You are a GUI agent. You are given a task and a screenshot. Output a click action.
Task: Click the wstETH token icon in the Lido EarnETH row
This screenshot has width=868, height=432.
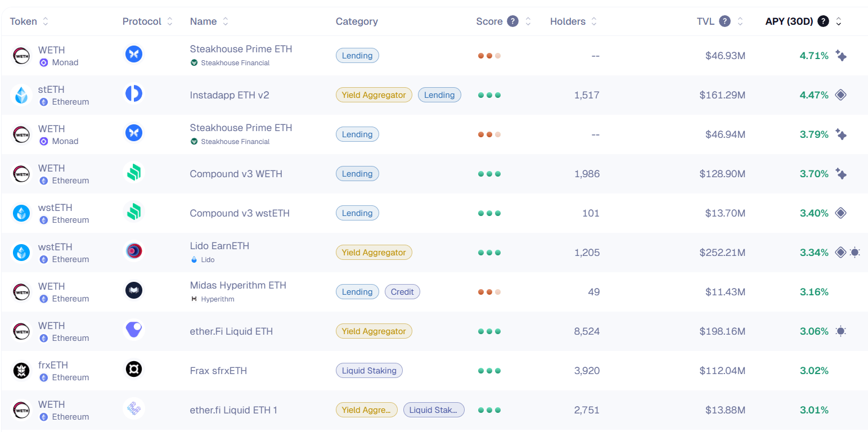coord(21,253)
